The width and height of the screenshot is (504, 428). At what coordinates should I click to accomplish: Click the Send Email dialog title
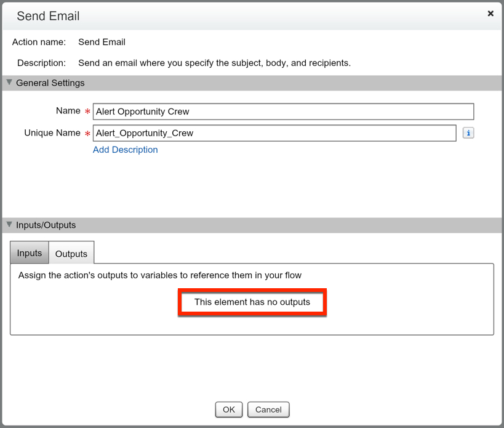pyautogui.click(x=48, y=16)
